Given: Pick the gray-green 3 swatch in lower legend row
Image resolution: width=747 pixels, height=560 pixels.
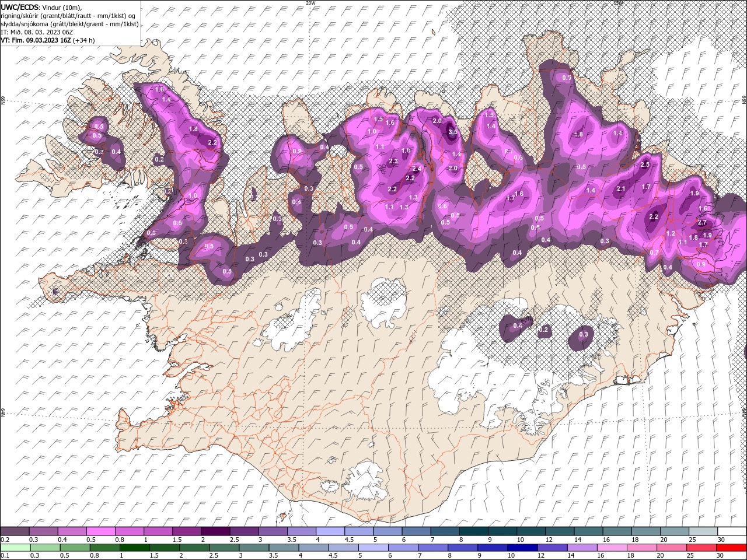Looking at the screenshot, I should click(254, 548).
